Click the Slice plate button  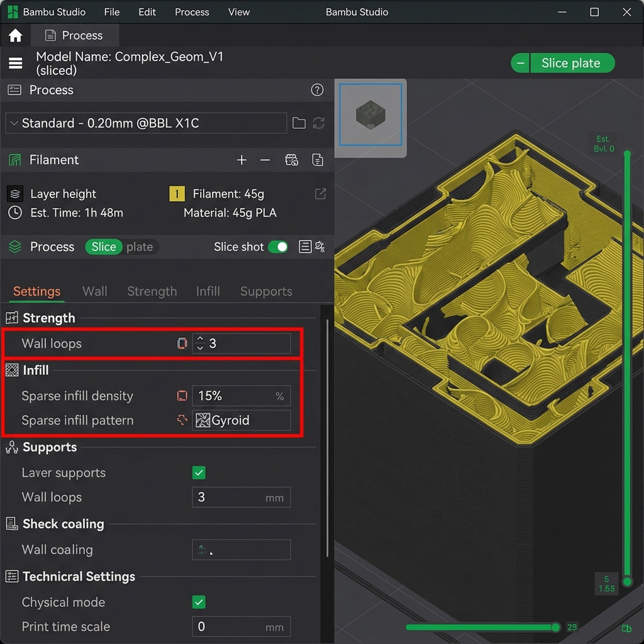pos(572,64)
